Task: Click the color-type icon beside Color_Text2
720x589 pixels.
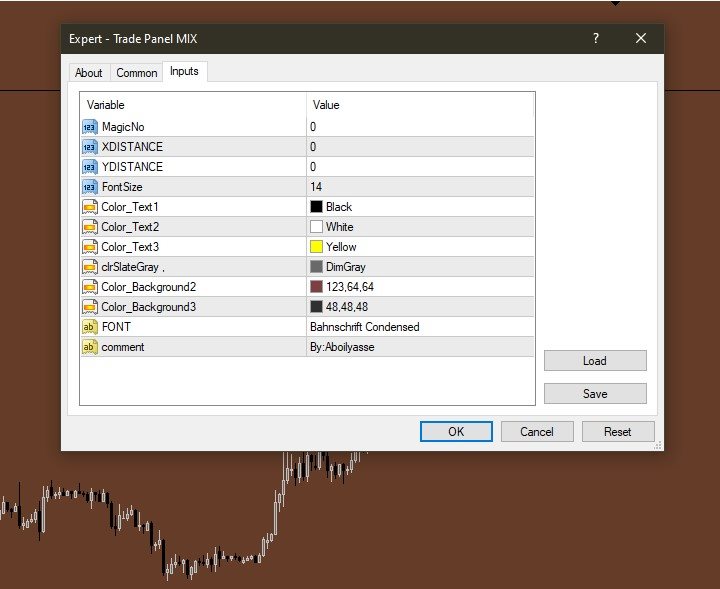Action: [90, 227]
